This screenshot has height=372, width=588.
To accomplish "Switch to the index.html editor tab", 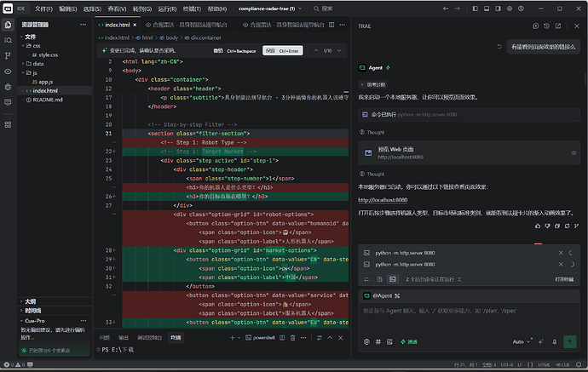I will (118, 25).
